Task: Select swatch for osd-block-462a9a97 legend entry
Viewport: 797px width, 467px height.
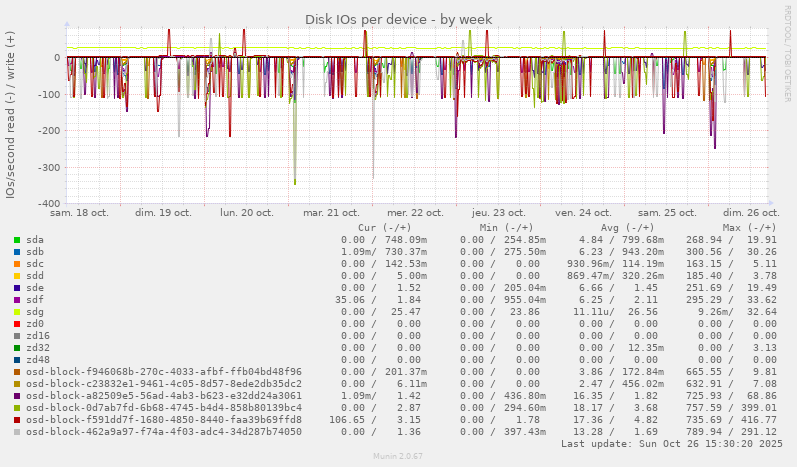Action: pyautogui.click(x=17, y=432)
